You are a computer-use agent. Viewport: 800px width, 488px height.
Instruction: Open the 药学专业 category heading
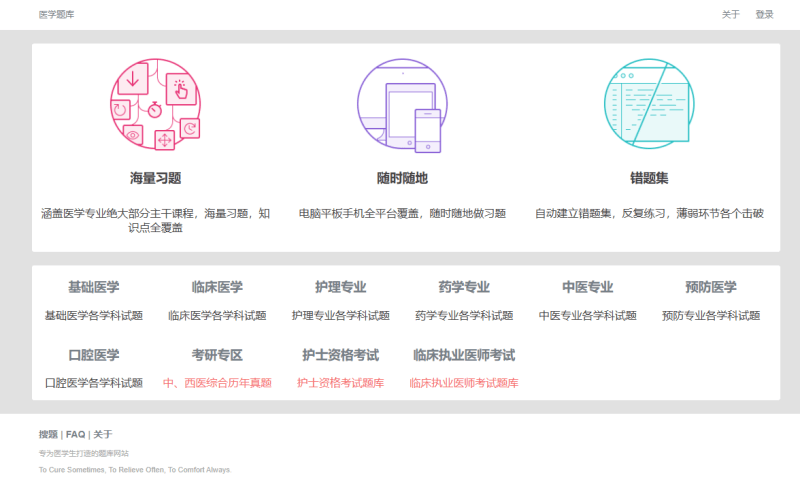464,287
